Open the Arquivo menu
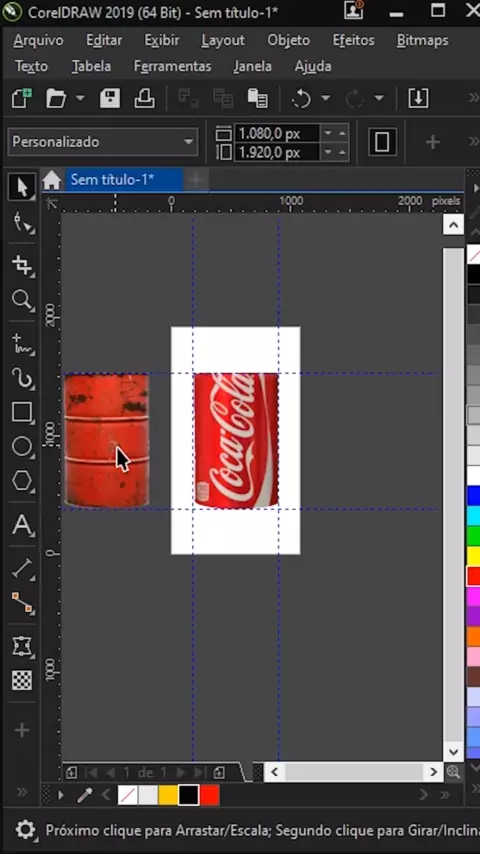480x854 pixels. pos(38,40)
